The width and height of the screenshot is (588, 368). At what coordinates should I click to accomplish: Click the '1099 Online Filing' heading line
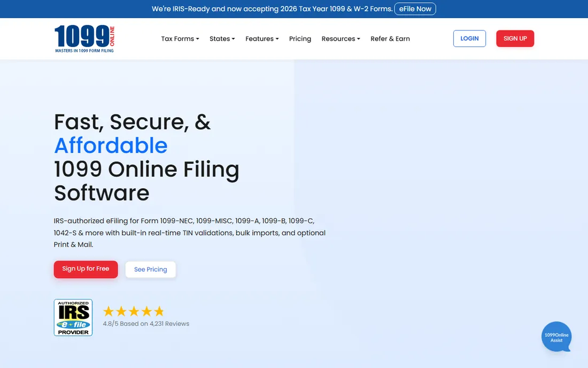pos(146,170)
